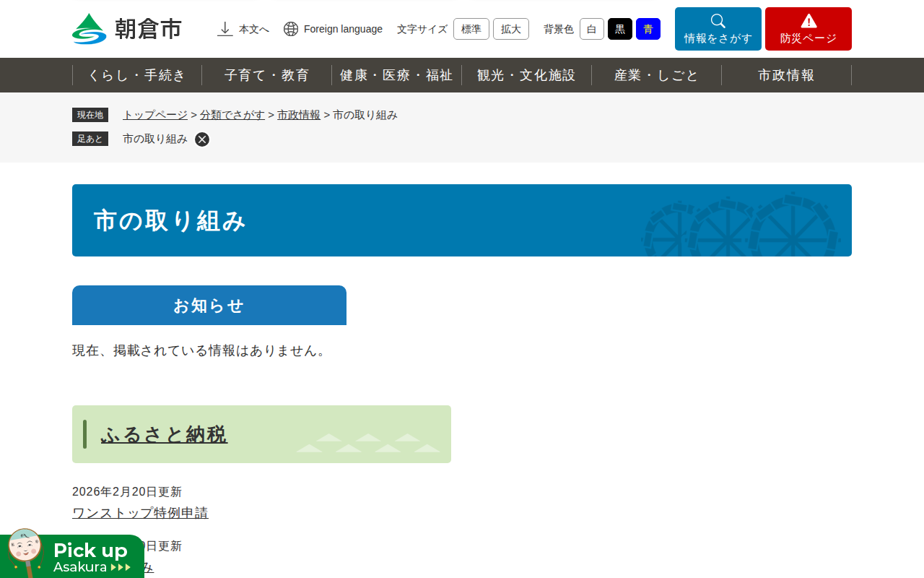Remove 市の取り組み footprint with X icon
Screen dimensions: 924x578
(202, 139)
